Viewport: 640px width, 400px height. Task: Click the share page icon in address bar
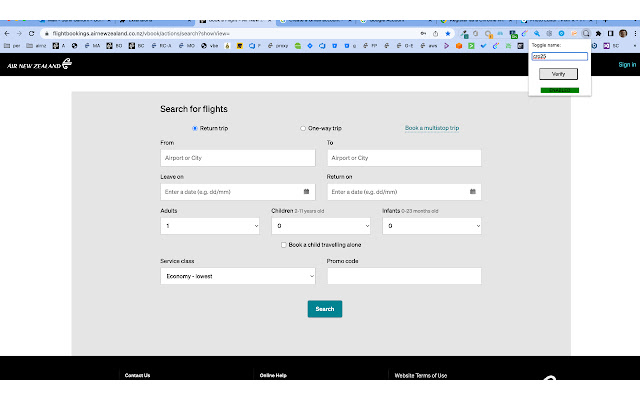click(x=436, y=33)
